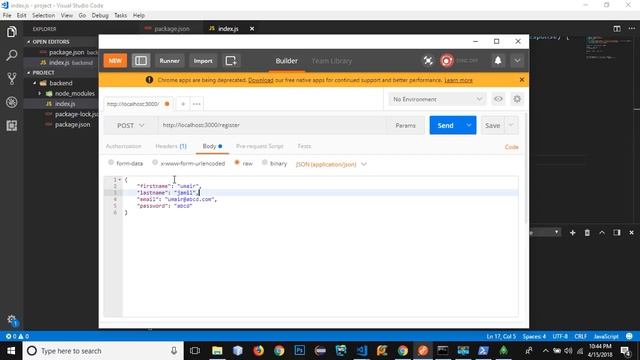The height and width of the screenshot is (360, 640).
Task: Open File Explorer from the taskbar
Action: pos(217,351)
